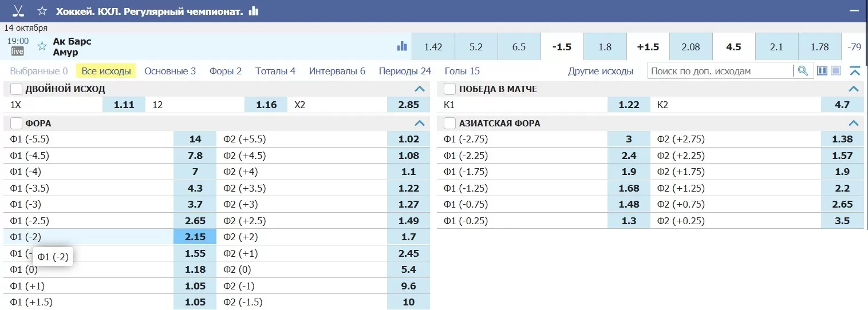
Task: Select Ф2 (+2.5) odds 1.49
Action: tap(408, 221)
